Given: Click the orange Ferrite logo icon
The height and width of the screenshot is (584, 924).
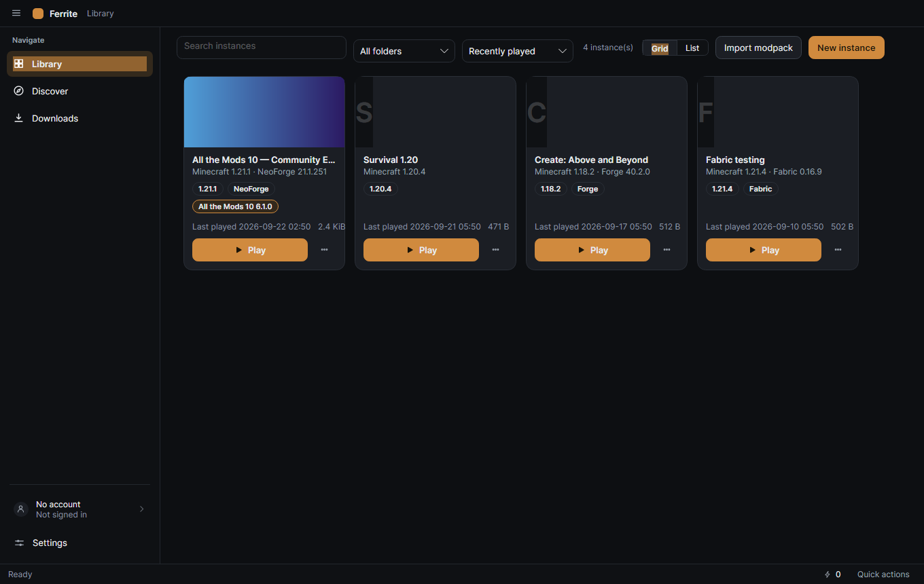Looking at the screenshot, I should (x=38, y=14).
